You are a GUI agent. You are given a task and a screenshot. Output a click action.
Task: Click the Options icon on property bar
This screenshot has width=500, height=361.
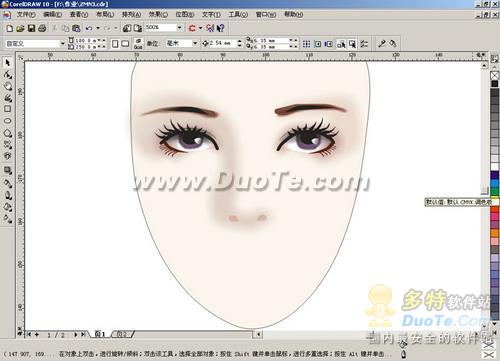[x=364, y=44]
